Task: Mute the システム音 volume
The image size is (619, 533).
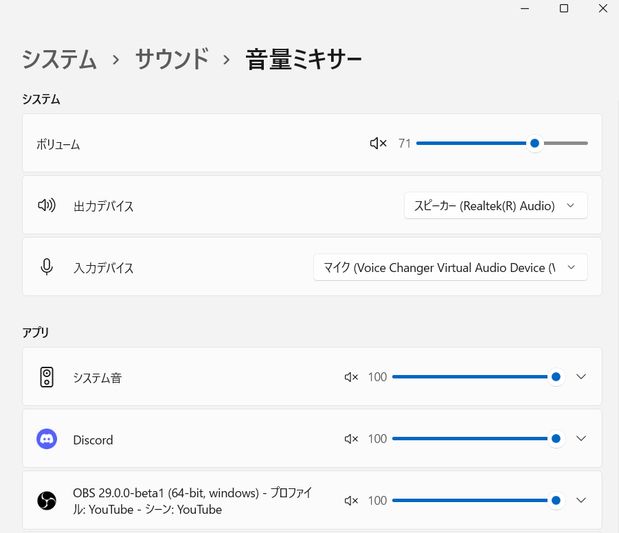Action: click(x=351, y=377)
